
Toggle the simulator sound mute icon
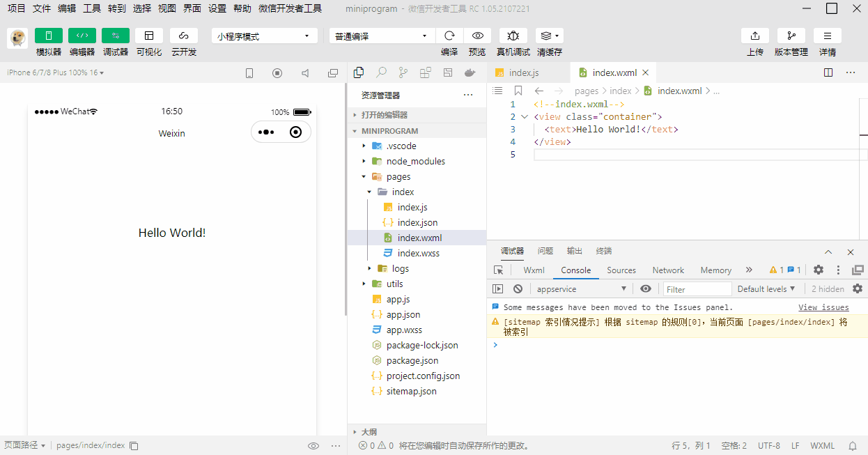pos(305,72)
